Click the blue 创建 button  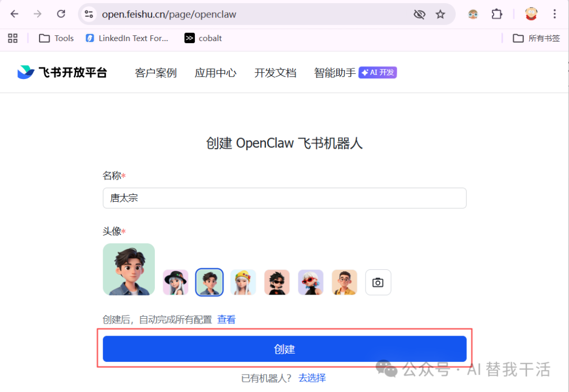point(284,349)
